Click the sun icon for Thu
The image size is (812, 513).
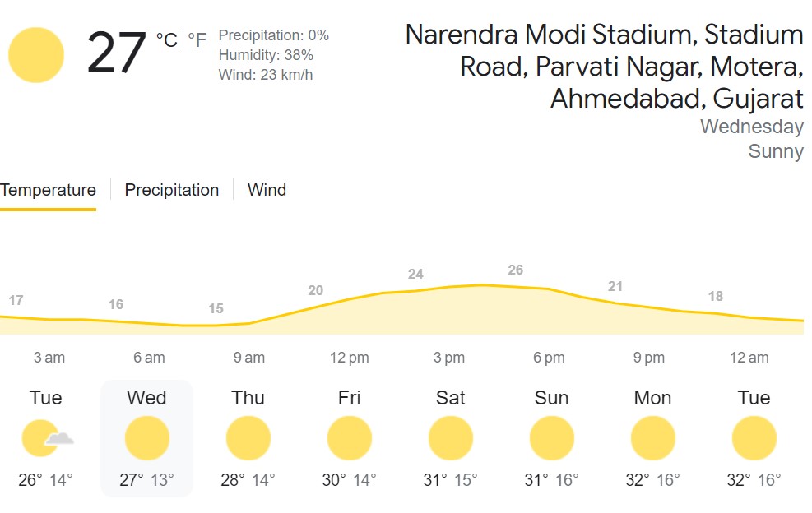(x=248, y=438)
